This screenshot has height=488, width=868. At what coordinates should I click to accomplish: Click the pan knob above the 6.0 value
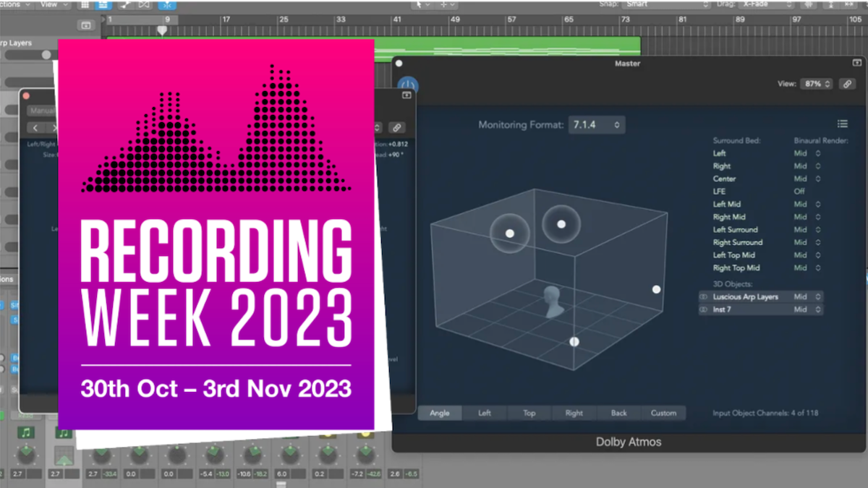point(289,455)
